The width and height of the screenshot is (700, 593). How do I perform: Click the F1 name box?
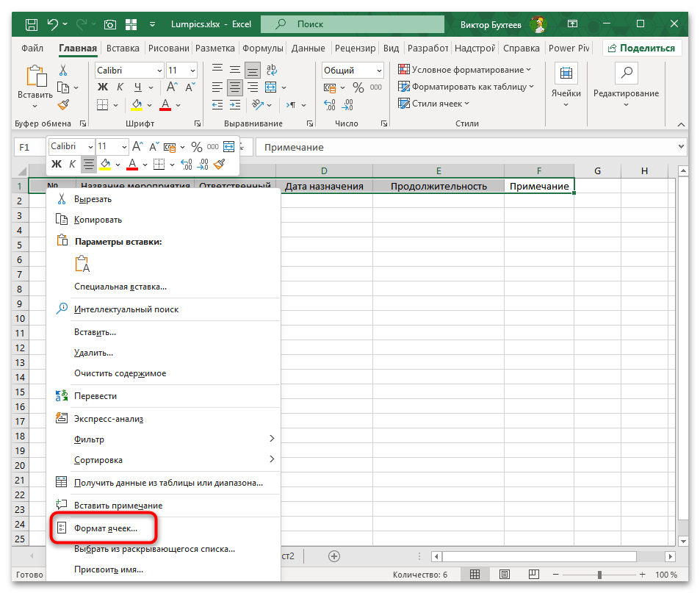pyautogui.click(x=29, y=148)
